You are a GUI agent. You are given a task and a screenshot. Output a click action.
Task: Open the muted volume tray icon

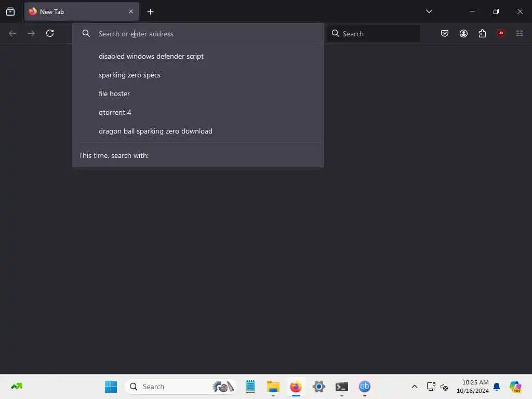pyautogui.click(x=444, y=387)
